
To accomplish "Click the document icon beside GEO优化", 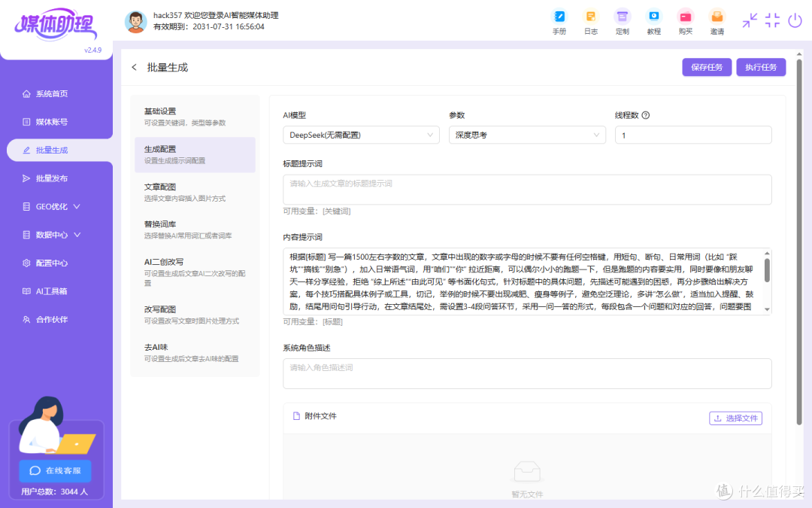I will [x=26, y=206].
